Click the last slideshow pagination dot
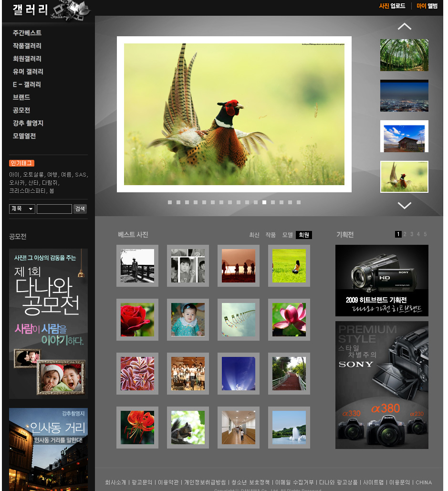Screen dimensions: 448x491 click(x=299, y=202)
